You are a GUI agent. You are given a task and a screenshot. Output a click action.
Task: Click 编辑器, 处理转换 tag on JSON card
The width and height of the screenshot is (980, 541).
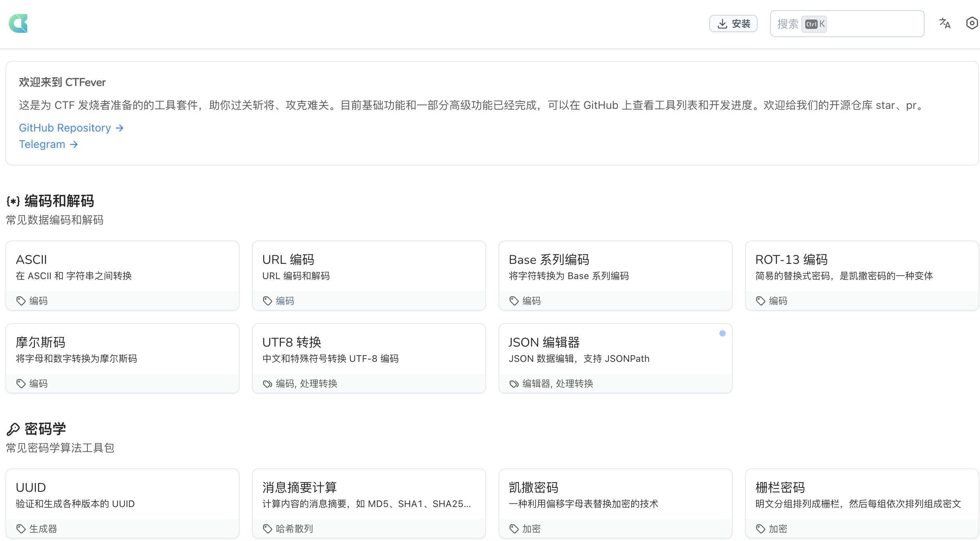pyautogui.click(x=558, y=384)
